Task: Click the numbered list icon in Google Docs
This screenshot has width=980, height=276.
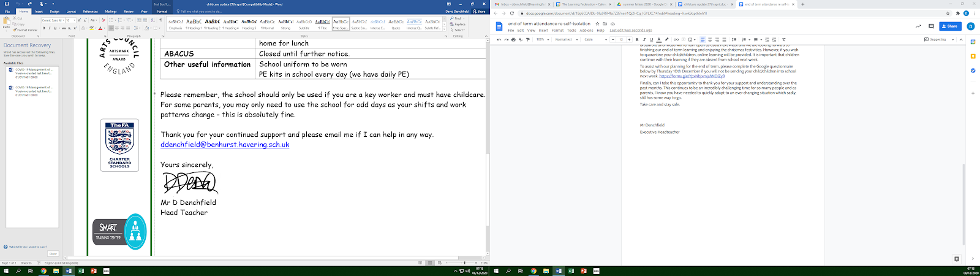Action: click(x=745, y=39)
